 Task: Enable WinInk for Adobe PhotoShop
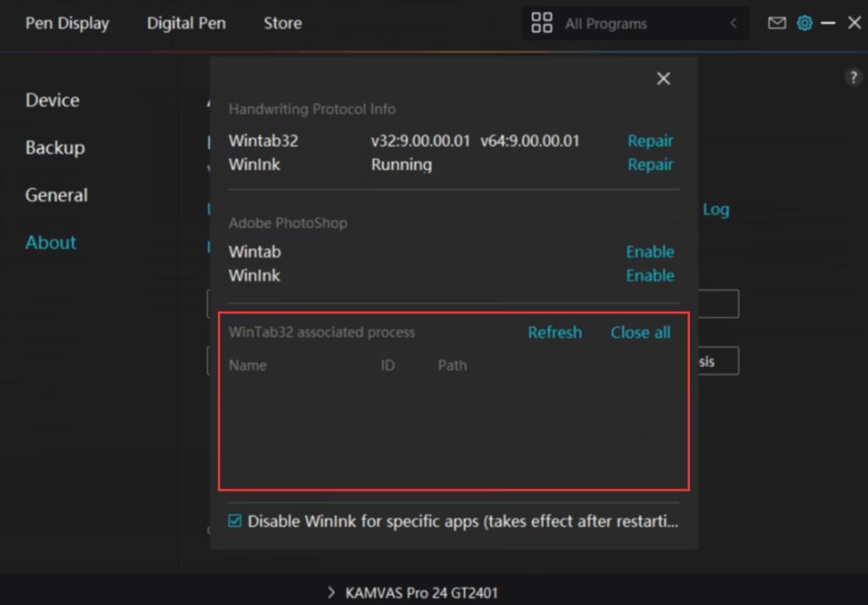pos(650,275)
